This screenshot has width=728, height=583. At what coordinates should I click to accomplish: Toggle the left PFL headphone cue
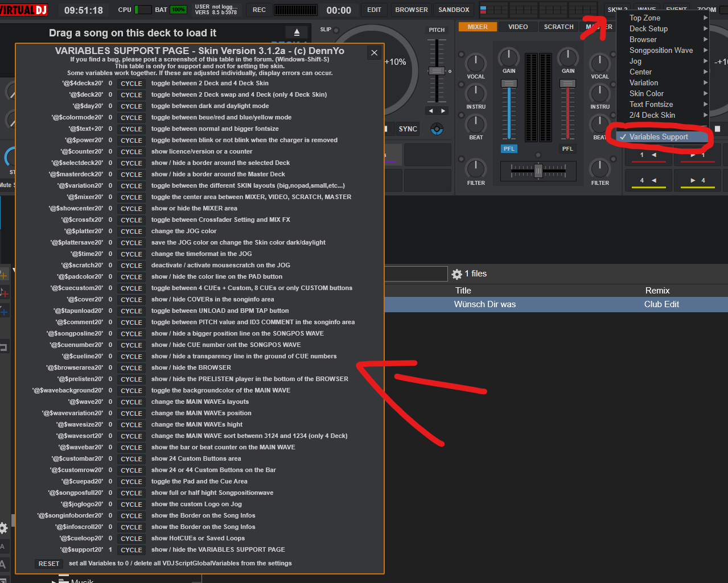(509, 149)
